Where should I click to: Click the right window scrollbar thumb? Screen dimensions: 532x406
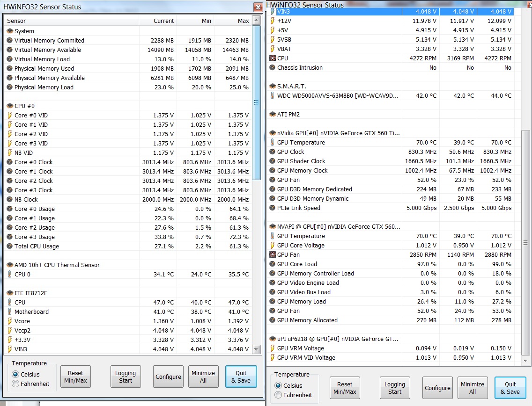(x=525, y=243)
